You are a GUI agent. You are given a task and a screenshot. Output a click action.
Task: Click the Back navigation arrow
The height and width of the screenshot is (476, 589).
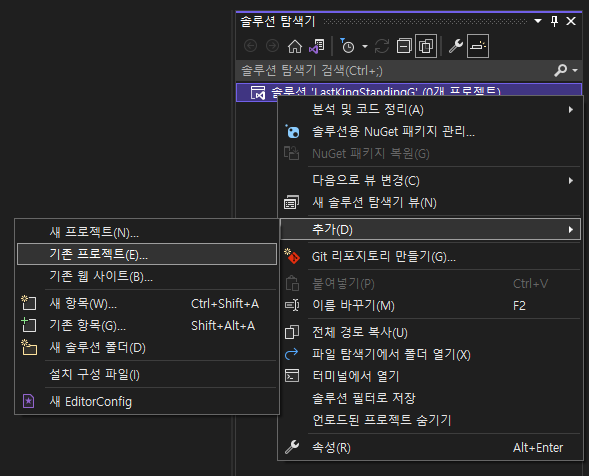click(251, 46)
